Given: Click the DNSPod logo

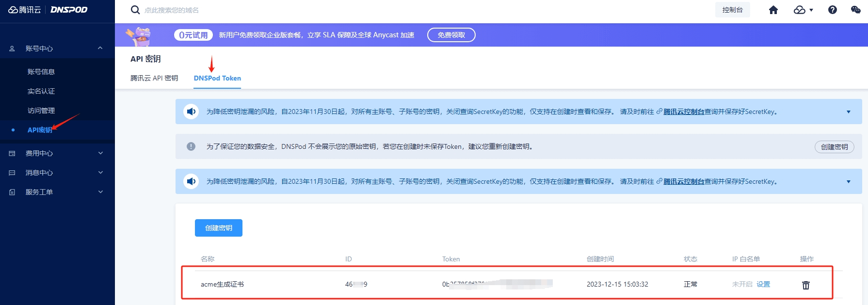Looking at the screenshot, I should pyautogui.click(x=69, y=10).
